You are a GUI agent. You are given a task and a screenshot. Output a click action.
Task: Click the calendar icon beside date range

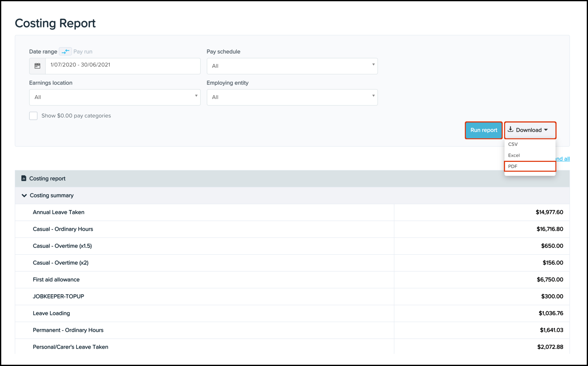pyautogui.click(x=37, y=66)
